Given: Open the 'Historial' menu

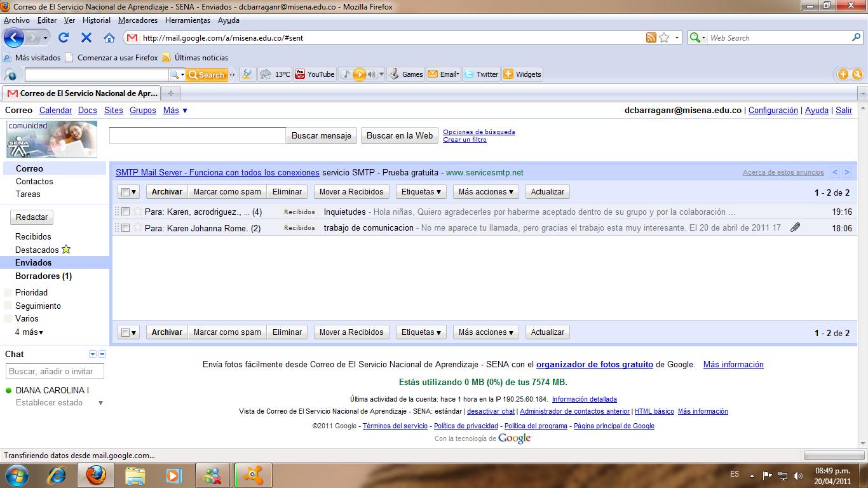Looking at the screenshot, I should point(96,20).
